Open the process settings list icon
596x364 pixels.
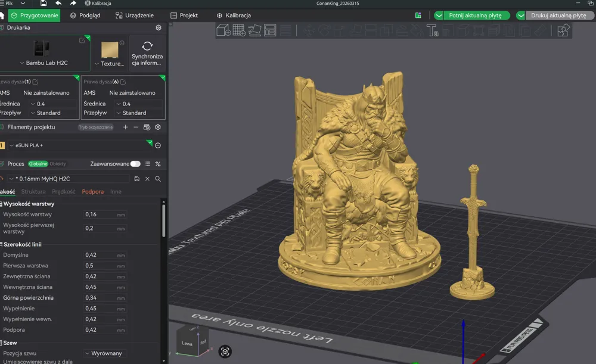(147, 164)
